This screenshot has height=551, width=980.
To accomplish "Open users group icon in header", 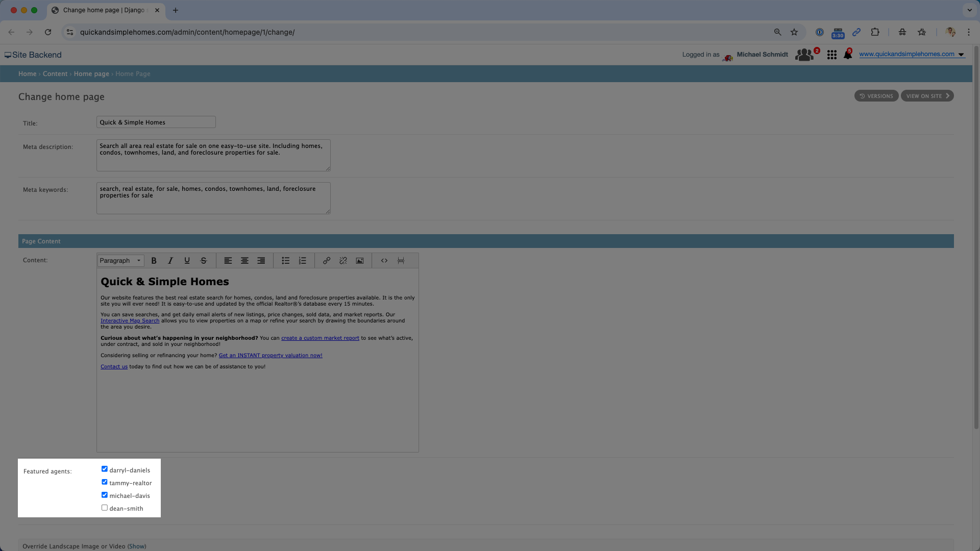I will [x=804, y=55].
